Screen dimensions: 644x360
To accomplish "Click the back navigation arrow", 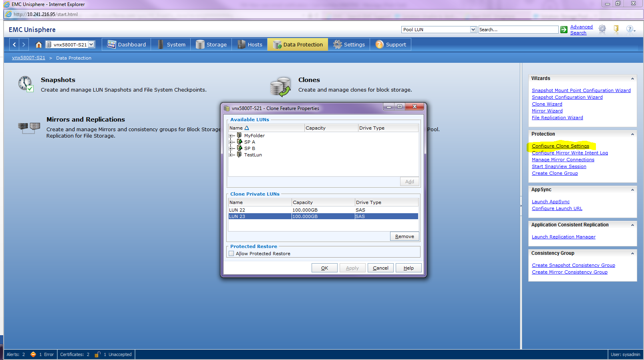I will click(14, 44).
